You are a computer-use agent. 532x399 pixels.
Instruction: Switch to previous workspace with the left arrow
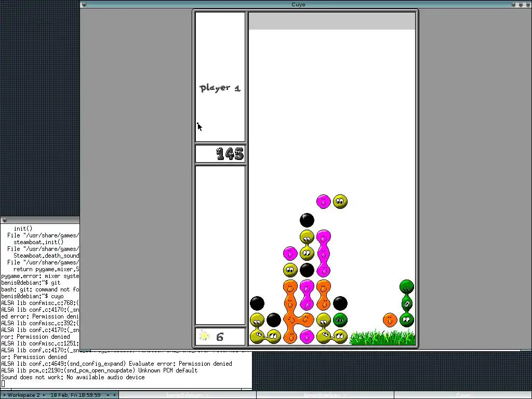click(x=4, y=395)
